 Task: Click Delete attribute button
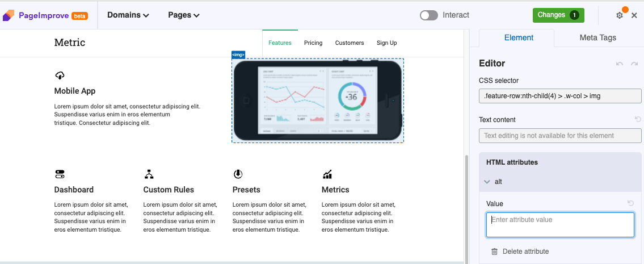pyautogui.click(x=520, y=252)
